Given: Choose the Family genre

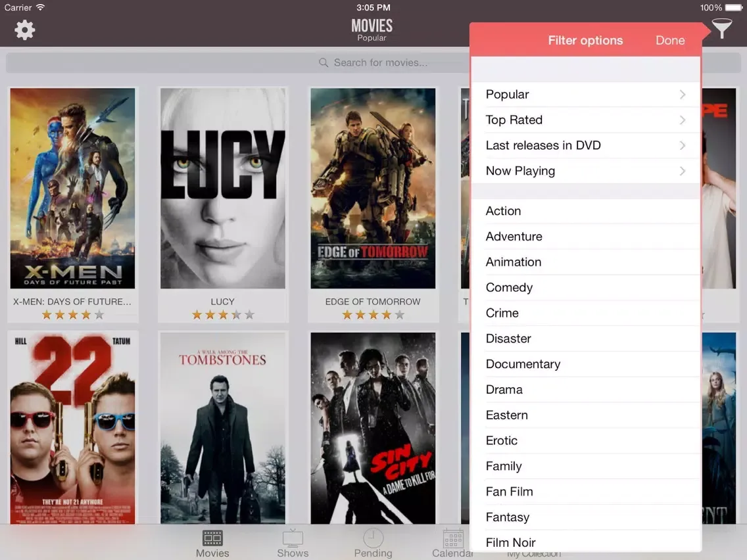Looking at the screenshot, I should 585,466.
